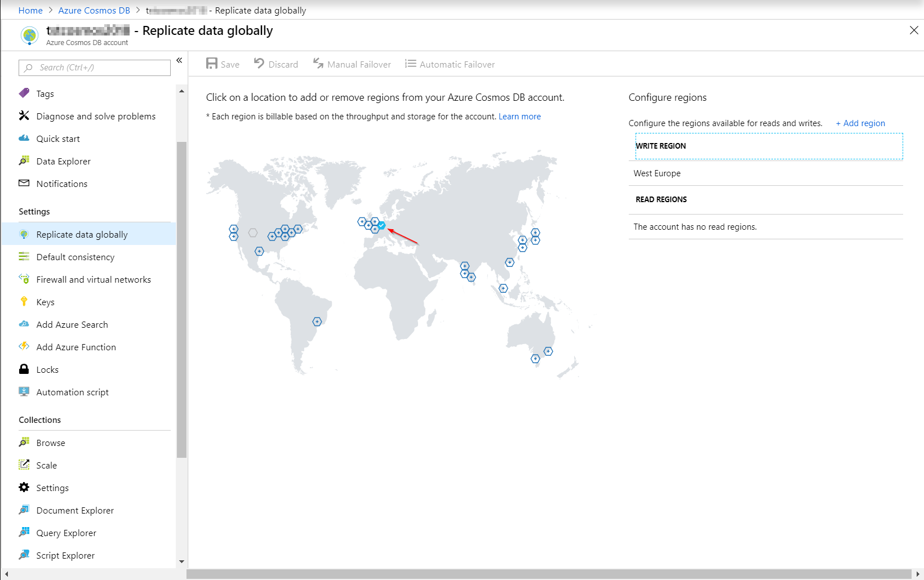Click Azure Cosmos DB breadcrumb link

(x=94, y=10)
